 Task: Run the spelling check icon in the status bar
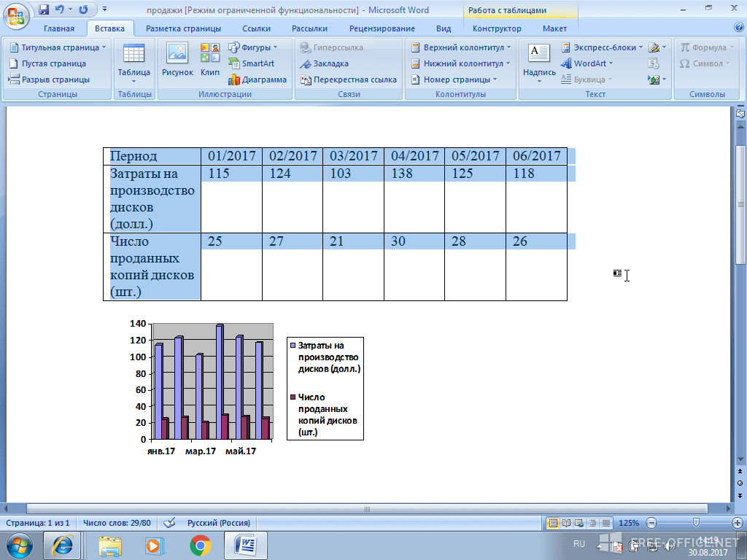[169, 523]
